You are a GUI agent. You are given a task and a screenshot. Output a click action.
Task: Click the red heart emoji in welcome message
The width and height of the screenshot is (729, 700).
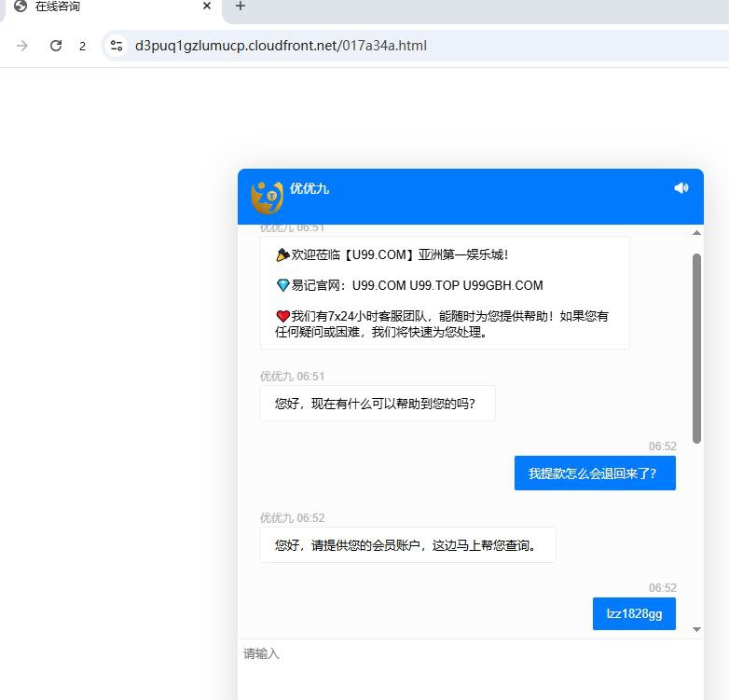click(282, 316)
